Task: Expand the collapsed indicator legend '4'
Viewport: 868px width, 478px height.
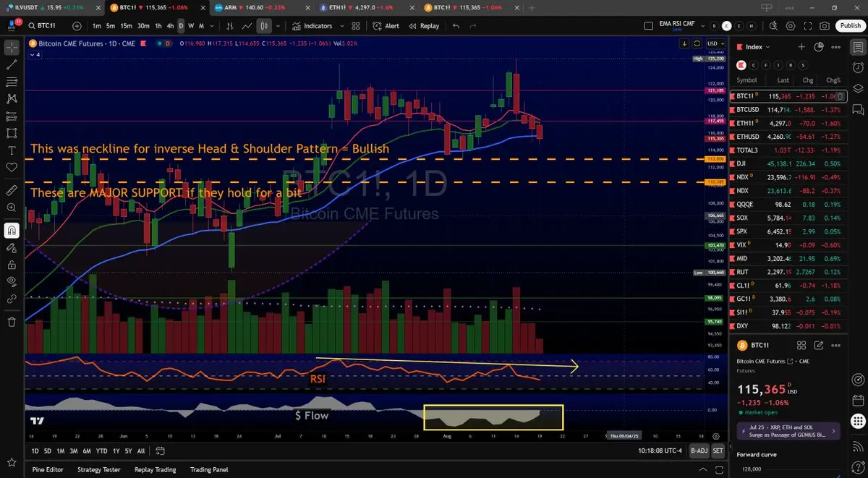Action: point(35,54)
